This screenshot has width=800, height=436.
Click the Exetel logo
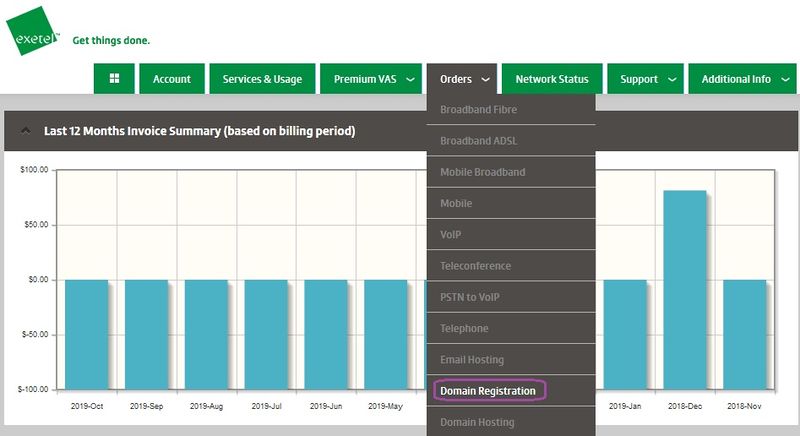coord(33,32)
